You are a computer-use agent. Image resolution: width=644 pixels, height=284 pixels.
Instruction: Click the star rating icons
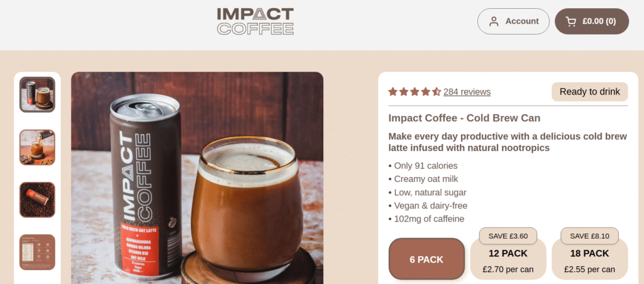(x=414, y=92)
